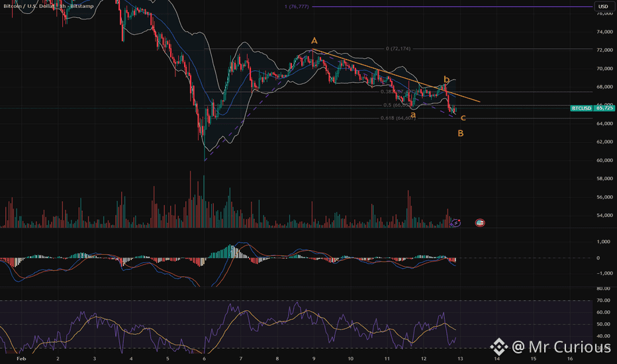The image size is (617, 364).
Task: Click the 58,000 price axis label
Action: tap(604, 179)
